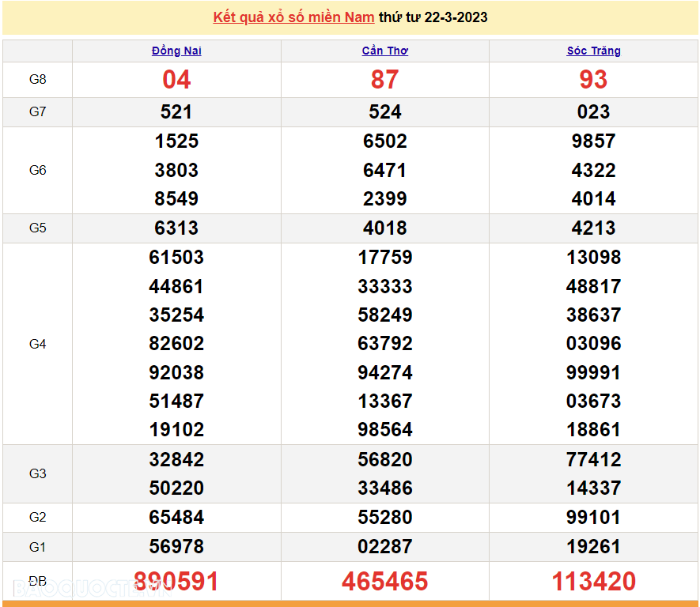The image size is (700, 607).
Task: Click Sóc Trăng G6 number 9857
Action: point(593,141)
